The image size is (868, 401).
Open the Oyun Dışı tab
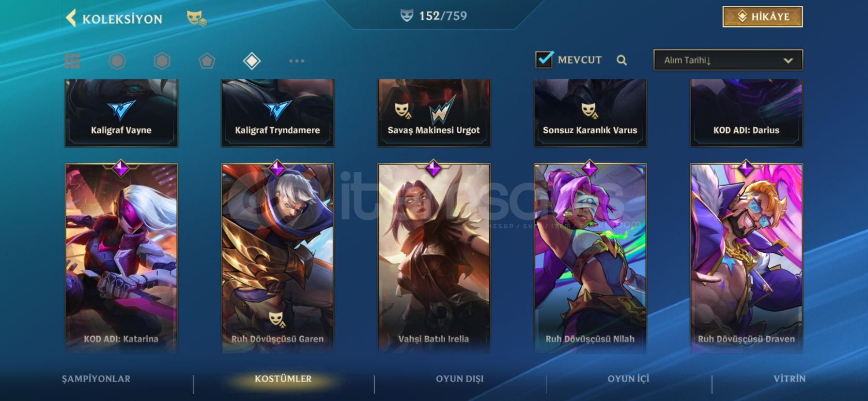tap(460, 379)
